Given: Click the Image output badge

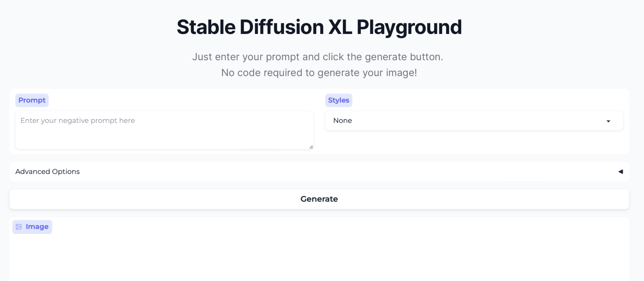Looking at the screenshot, I should click(32, 227).
